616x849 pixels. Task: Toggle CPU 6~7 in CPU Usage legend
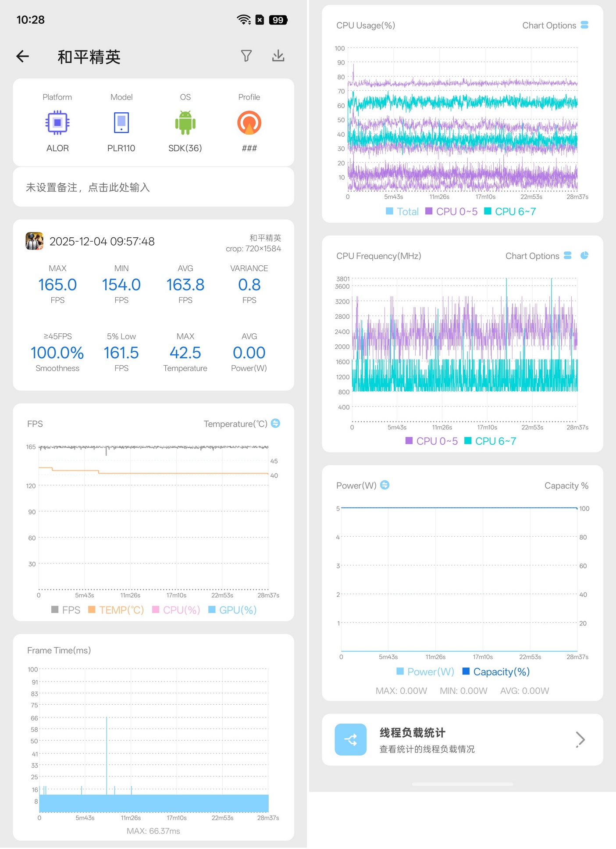click(x=510, y=212)
